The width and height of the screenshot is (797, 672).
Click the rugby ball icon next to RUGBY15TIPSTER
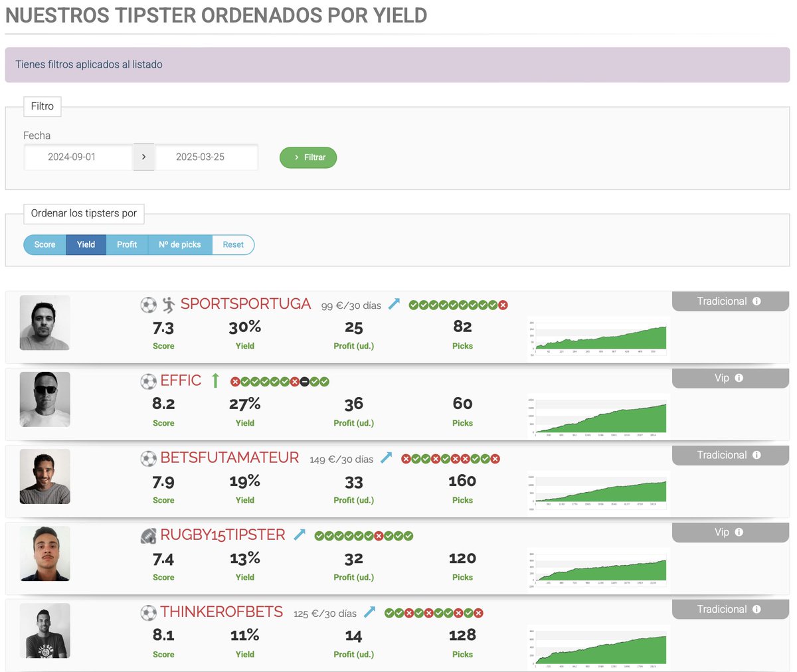pyautogui.click(x=147, y=535)
